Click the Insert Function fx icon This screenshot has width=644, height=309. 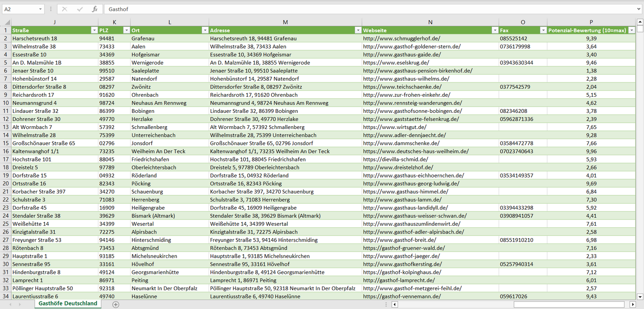tap(94, 9)
